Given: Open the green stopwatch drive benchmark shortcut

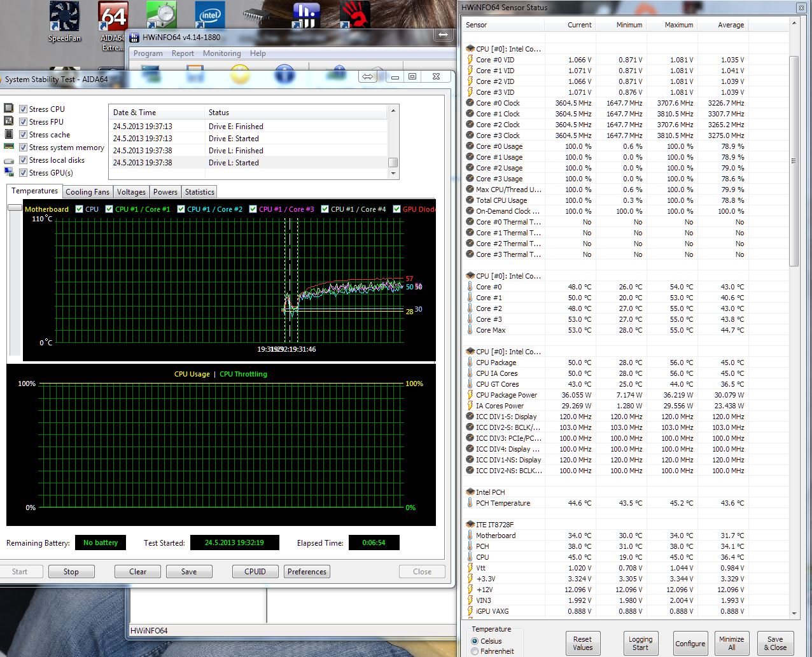Looking at the screenshot, I should coord(161,16).
